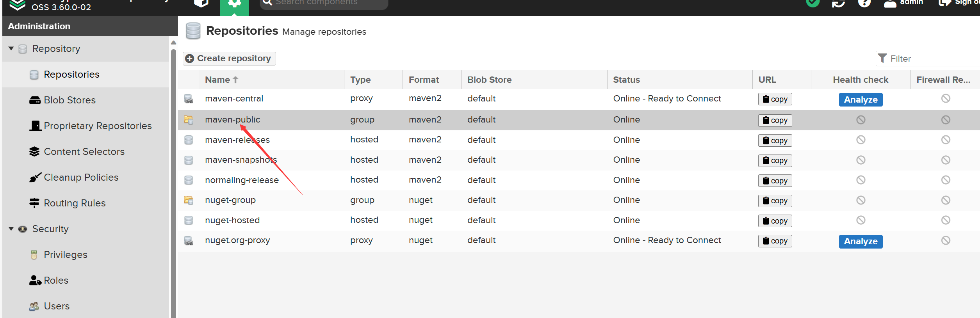The width and height of the screenshot is (980, 318).
Task: Click the admin user icon
Action: point(890,3)
